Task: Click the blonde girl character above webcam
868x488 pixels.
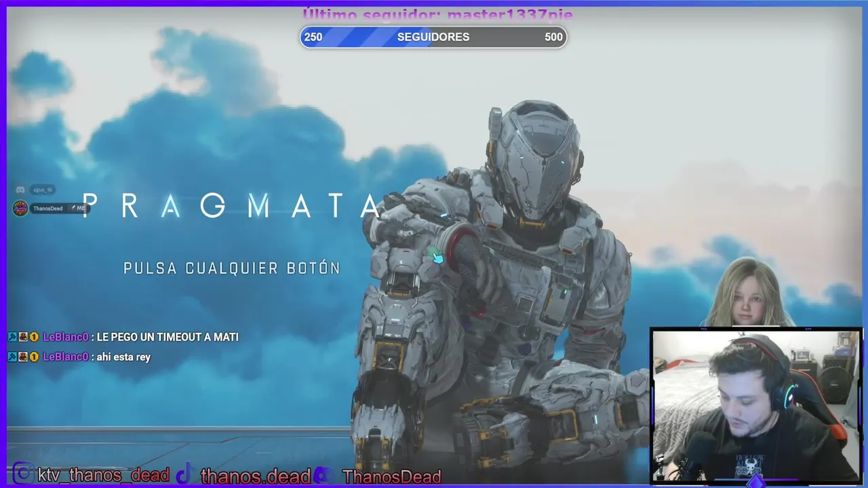Action: 749,293
